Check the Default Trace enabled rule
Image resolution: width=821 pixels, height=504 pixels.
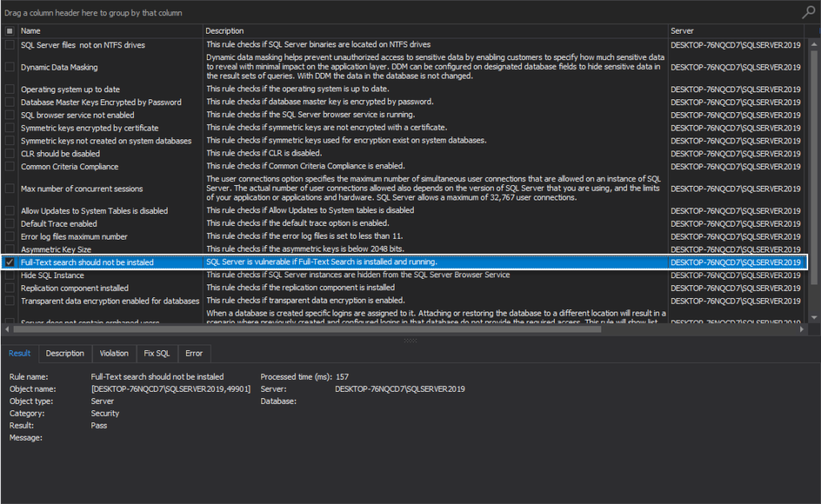coord(9,223)
